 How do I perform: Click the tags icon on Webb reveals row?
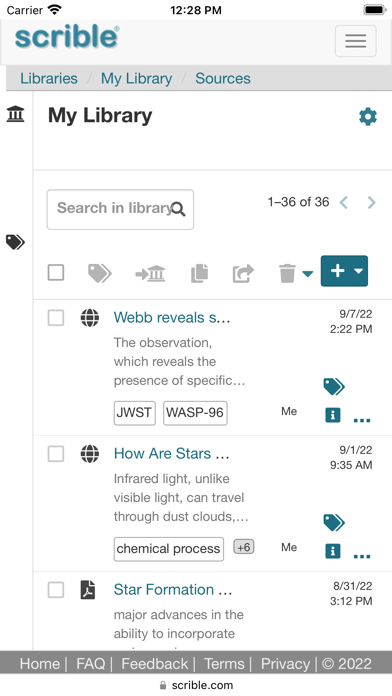pyautogui.click(x=334, y=387)
